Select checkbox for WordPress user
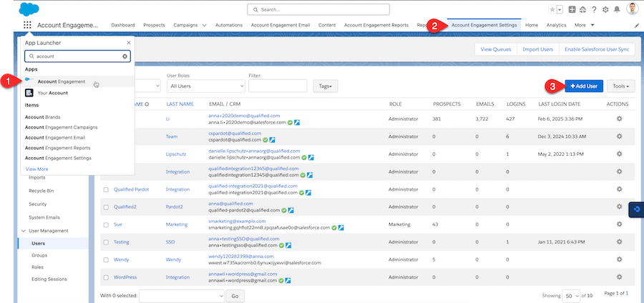 [x=106, y=277]
